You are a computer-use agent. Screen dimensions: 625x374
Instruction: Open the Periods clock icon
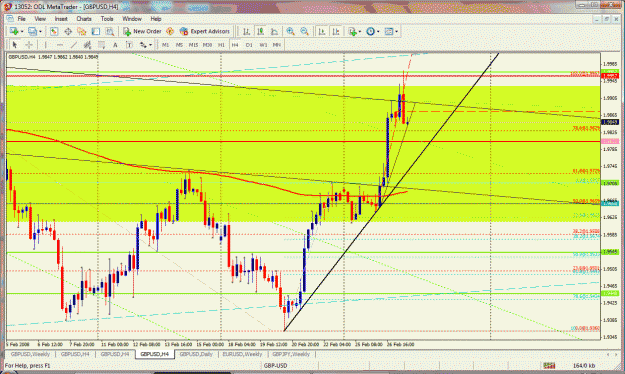click(x=371, y=31)
